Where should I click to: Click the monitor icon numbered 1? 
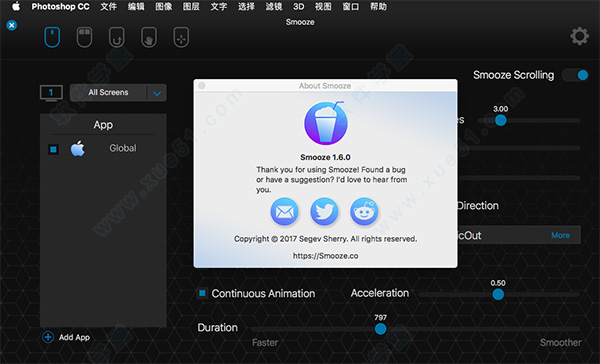pyautogui.click(x=51, y=93)
